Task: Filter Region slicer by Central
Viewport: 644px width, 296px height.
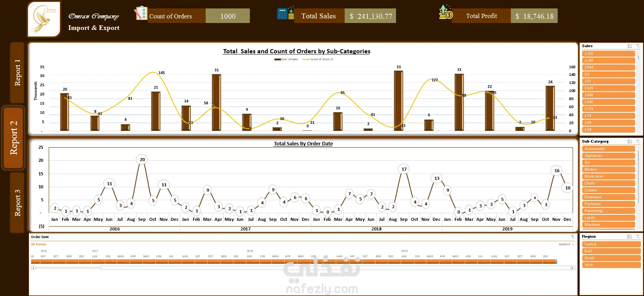Action: point(611,244)
